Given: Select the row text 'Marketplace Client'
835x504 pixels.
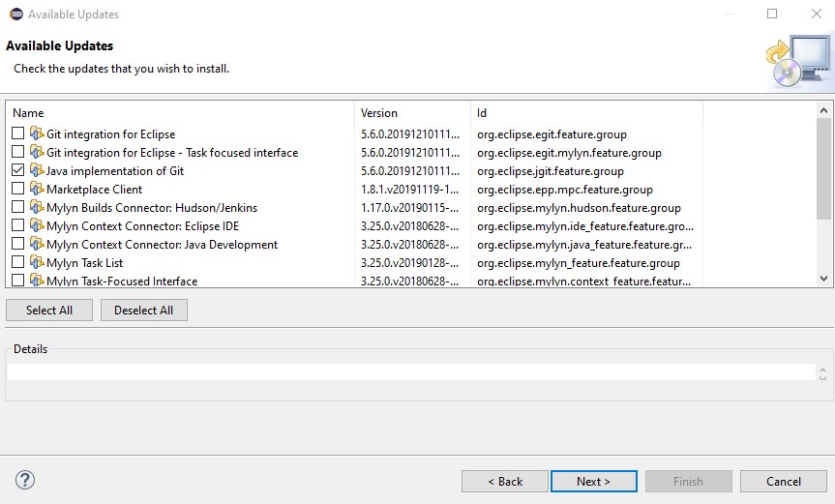Looking at the screenshot, I should click(94, 190).
